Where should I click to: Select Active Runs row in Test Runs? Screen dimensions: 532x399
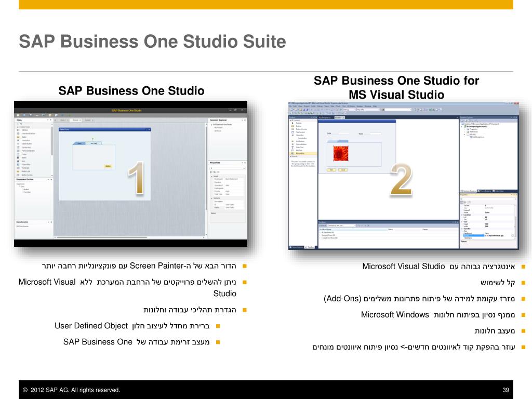328,232
